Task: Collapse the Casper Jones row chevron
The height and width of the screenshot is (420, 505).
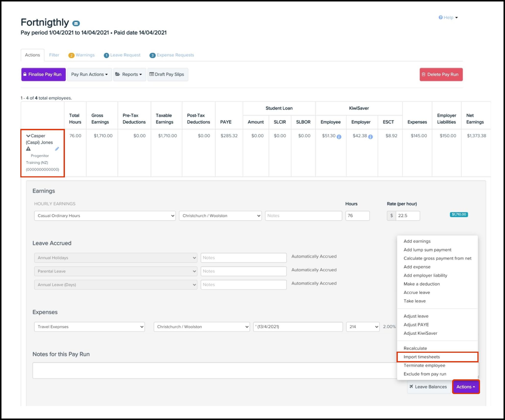Action: [28, 136]
